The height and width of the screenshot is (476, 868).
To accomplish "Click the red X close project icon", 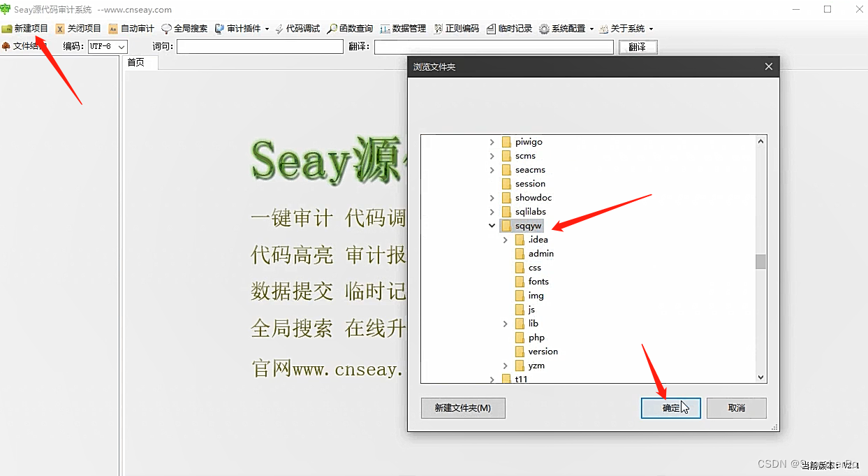I will coord(60,29).
